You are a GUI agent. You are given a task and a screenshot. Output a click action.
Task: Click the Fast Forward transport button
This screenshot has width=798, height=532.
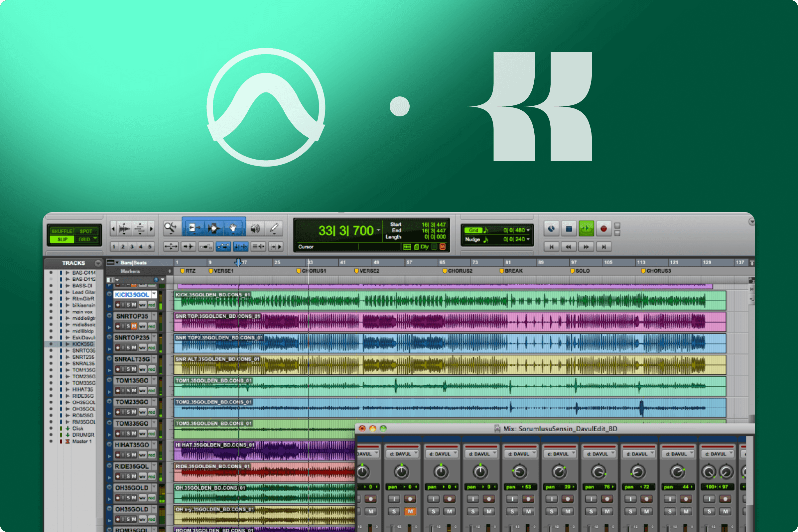click(x=586, y=247)
